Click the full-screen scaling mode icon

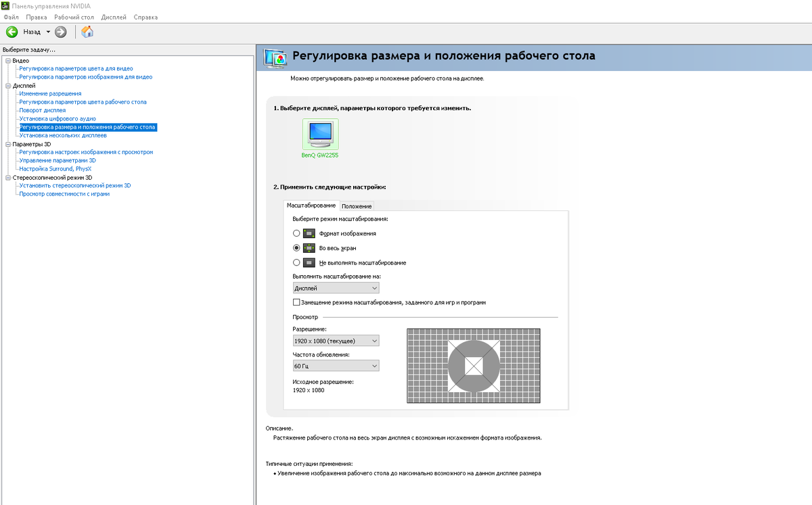(309, 248)
